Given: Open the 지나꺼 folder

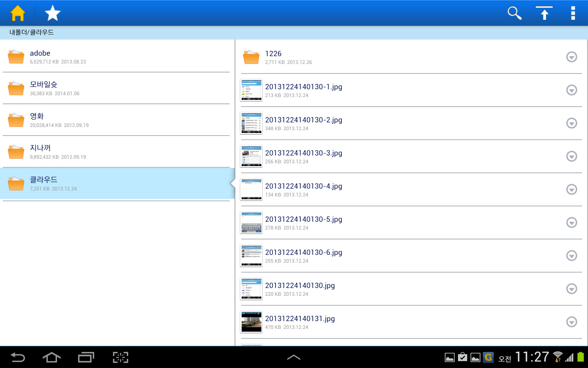Looking at the screenshot, I should point(116,152).
